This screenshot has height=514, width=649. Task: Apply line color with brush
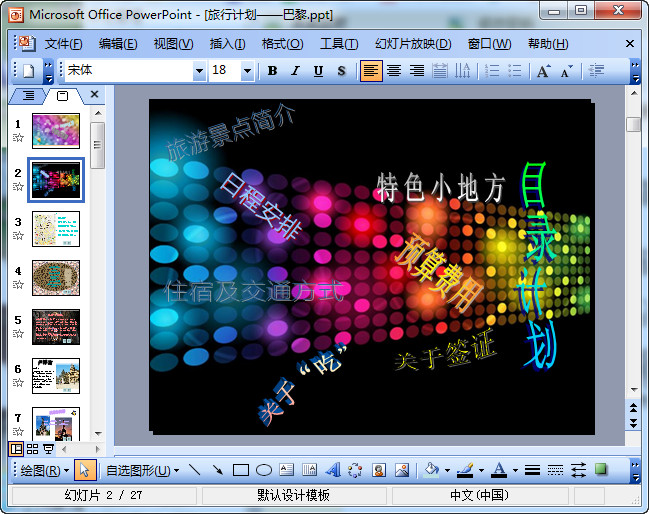click(465, 470)
